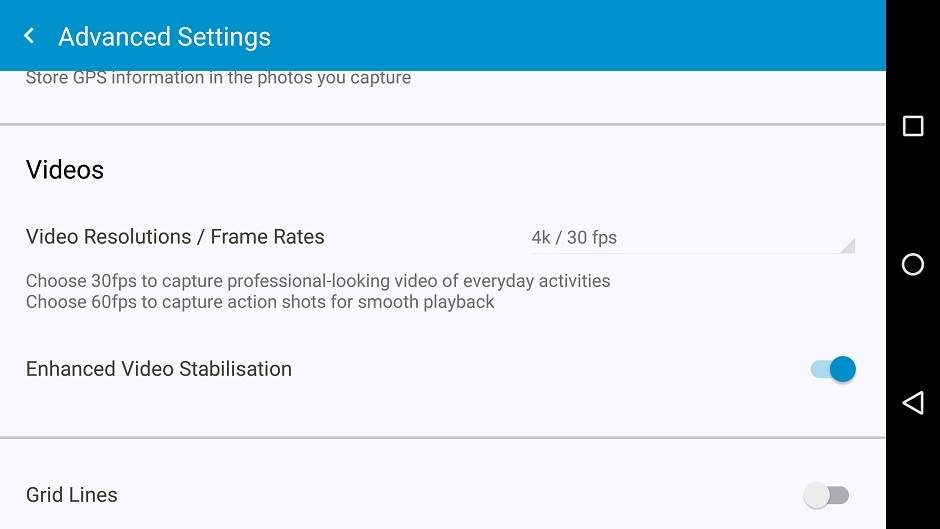Tap the divider line above the Videos section
This screenshot has height=529, width=940.
coord(442,125)
